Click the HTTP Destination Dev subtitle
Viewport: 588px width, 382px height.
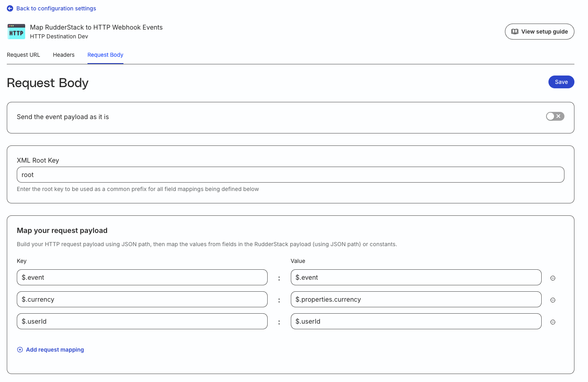pos(59,36)
